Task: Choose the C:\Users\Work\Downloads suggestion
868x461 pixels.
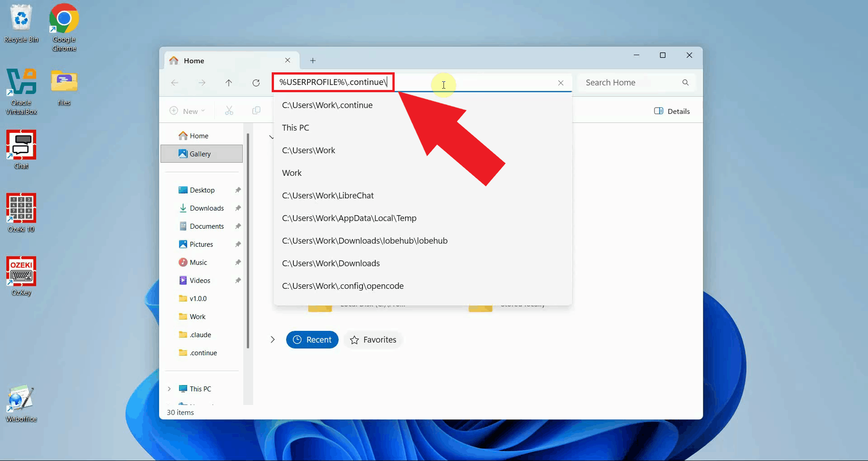Action: [423, 263]
